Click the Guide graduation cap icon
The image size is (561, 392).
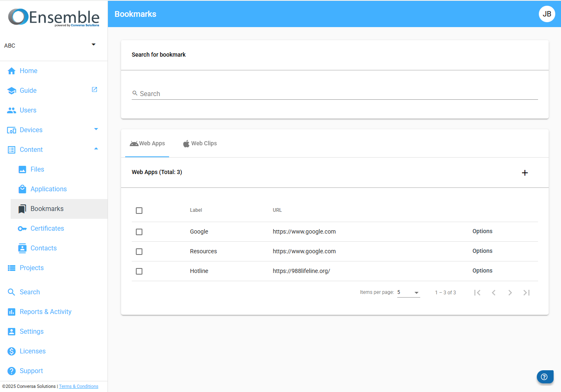point(11,91)
